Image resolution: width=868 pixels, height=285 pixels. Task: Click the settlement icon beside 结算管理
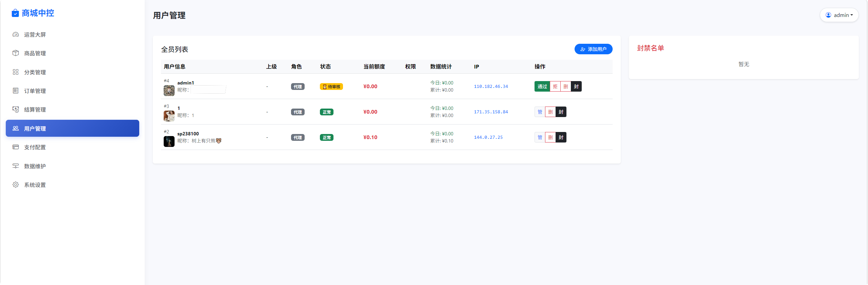(x=16, y=109)
